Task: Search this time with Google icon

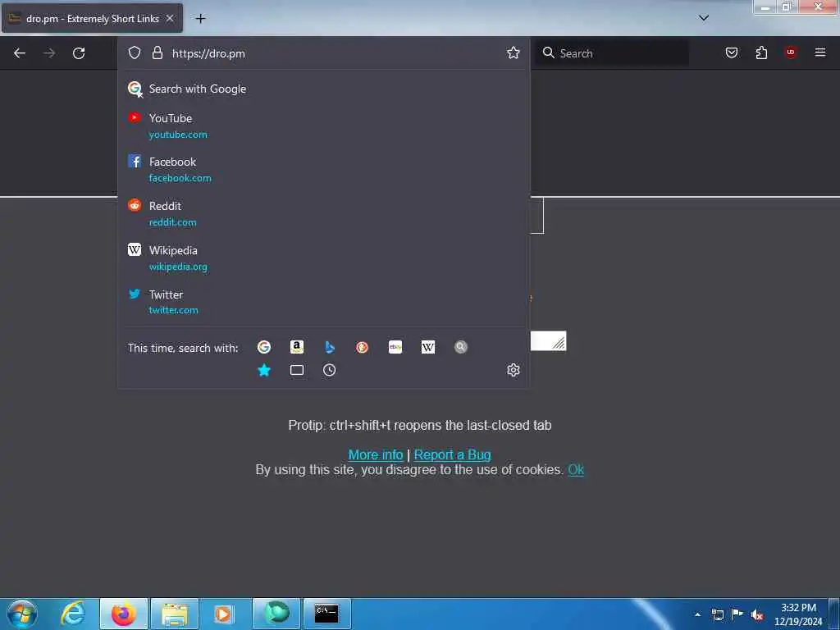Action: tap(264, 347)
